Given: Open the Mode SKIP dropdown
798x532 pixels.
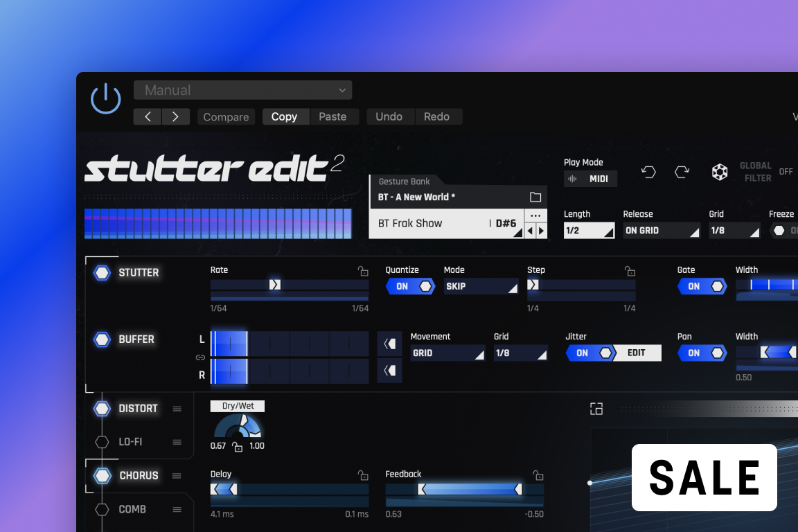Looking at the screenshot, I should [481, 286].
